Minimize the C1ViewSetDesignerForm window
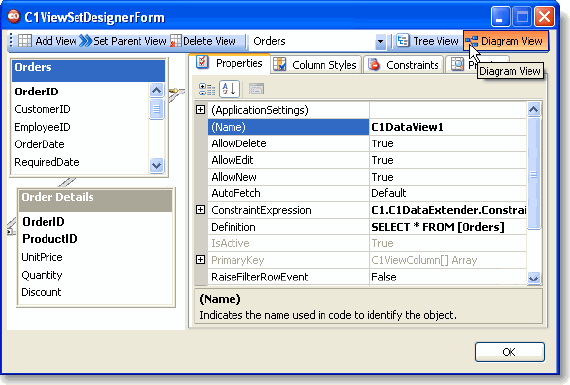 (x=500, y=17)
